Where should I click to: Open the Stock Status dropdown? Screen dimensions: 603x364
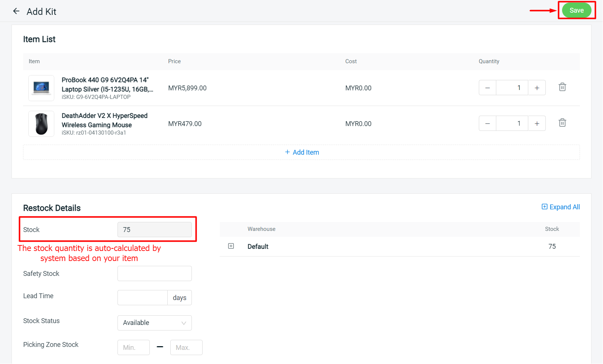click(x=154, y=323)
